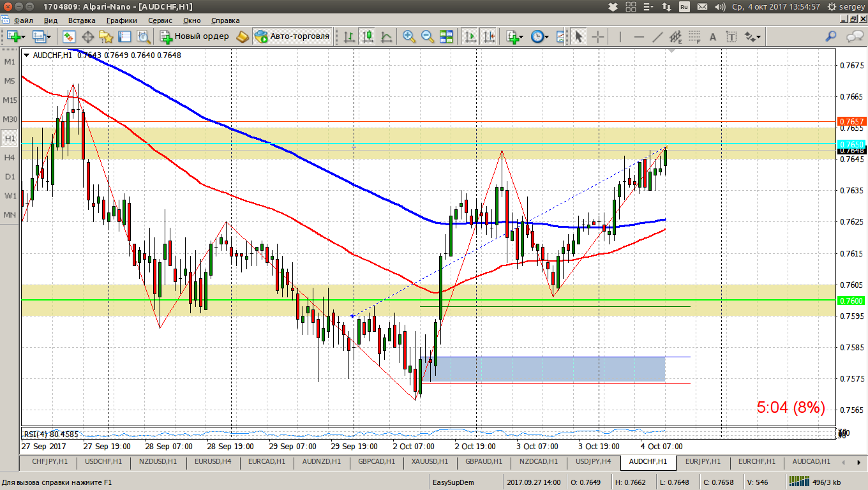This screenshot has height=490, width=868.
Task: Select the MN timeframe button
Action: click(x=10, y=215)
